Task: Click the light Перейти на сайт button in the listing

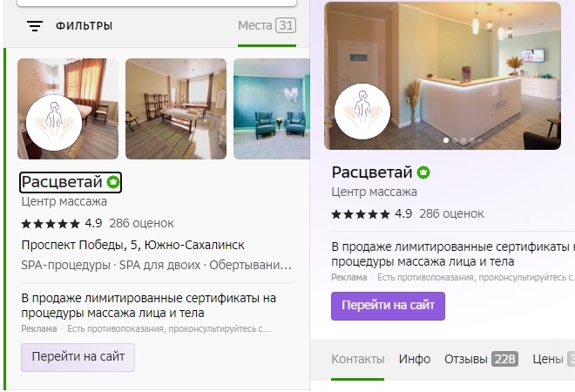Action: (78, 357)
